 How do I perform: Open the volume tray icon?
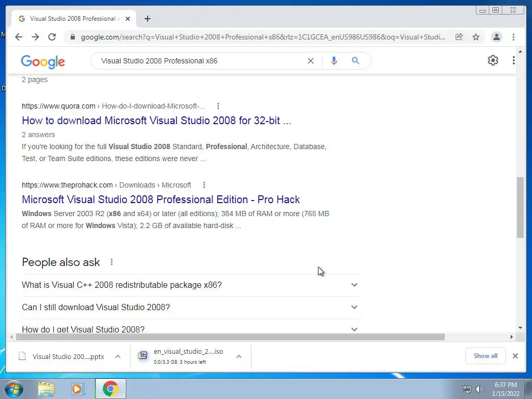(480, 389)
